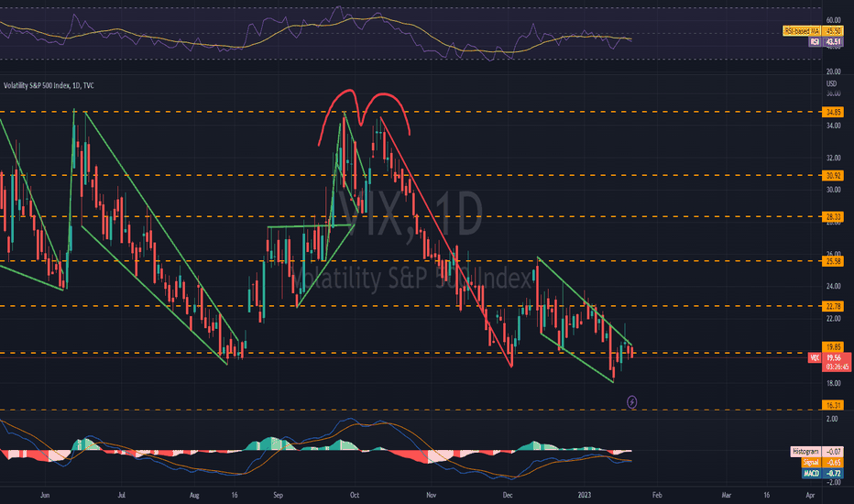Select the orange 19.85 price level label
Screen dimensions: 854x504
click(x=833, y=347)
